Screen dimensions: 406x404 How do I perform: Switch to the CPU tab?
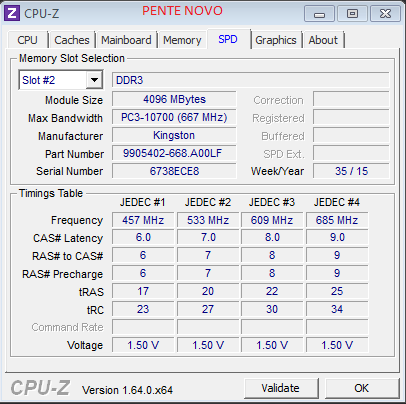pyautogui.click(x=27, y=40)
